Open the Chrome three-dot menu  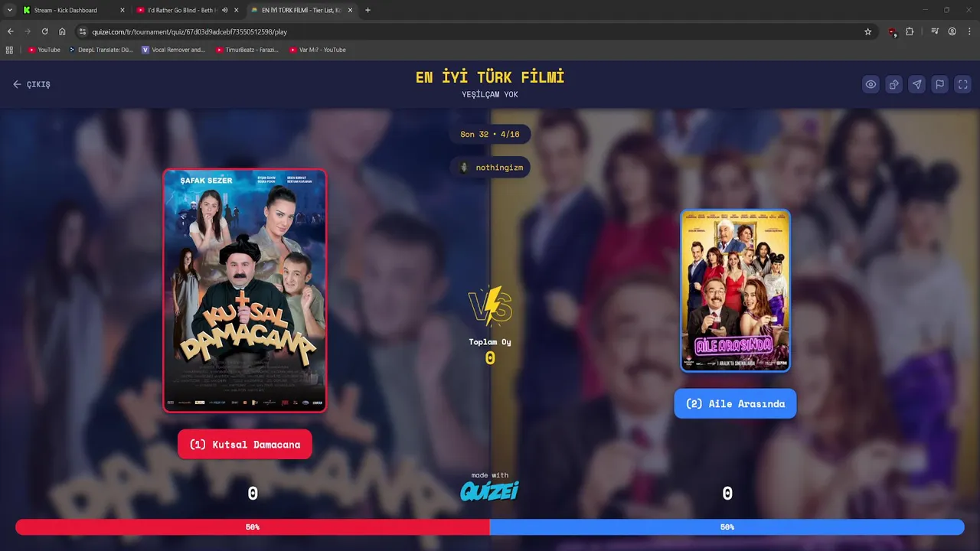[969, 31]
